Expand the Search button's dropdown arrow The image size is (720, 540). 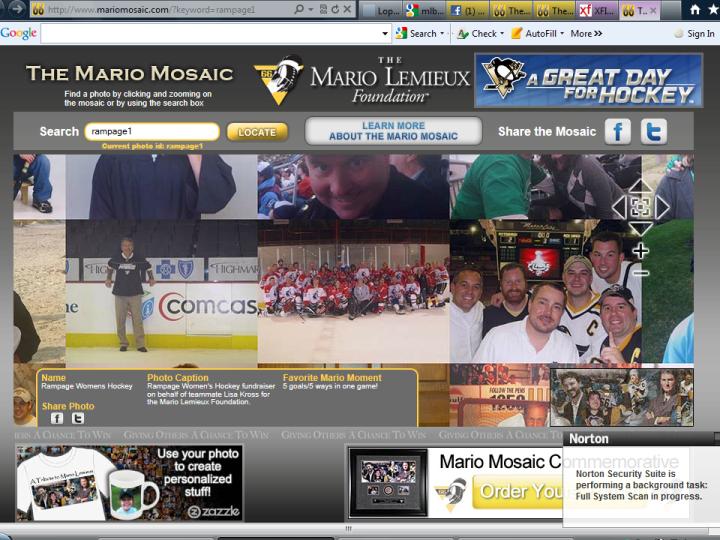tap(442, 34)
